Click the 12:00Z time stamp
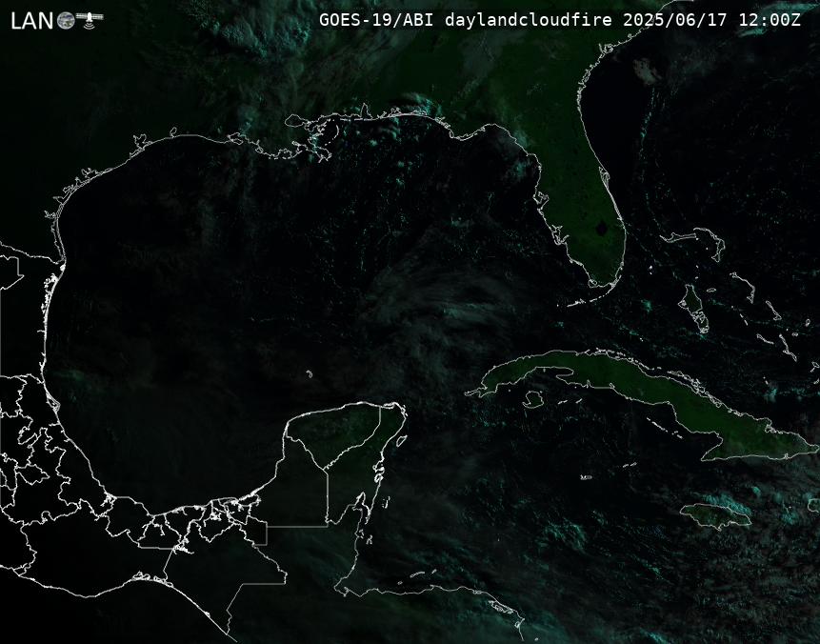 click(770, 20)
